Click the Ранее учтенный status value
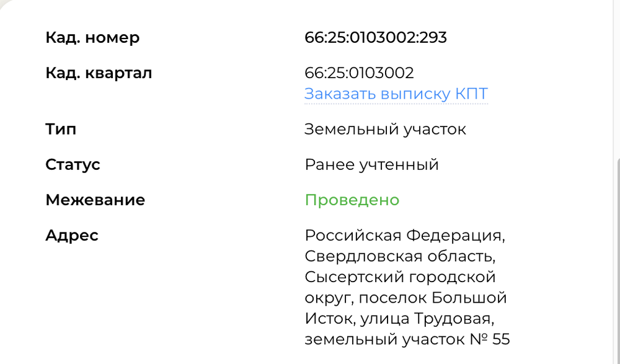This screenshot has height=364, width=620. tap(371, 164)
